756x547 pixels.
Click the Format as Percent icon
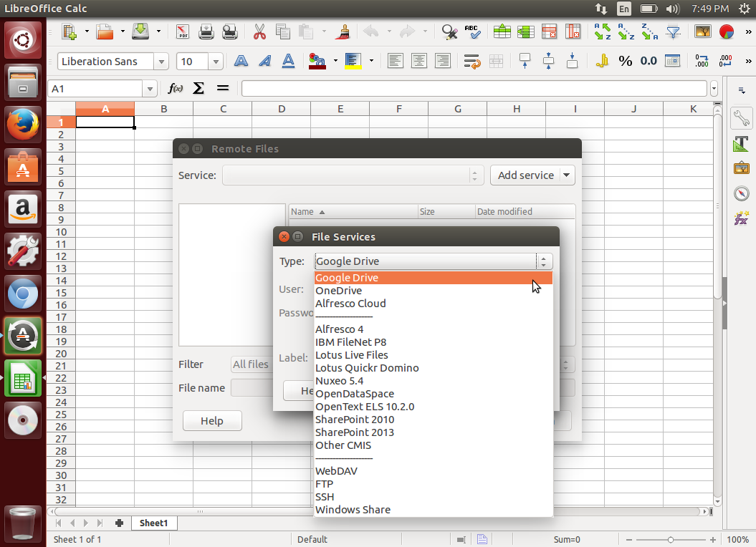click(x=625, y=61)
